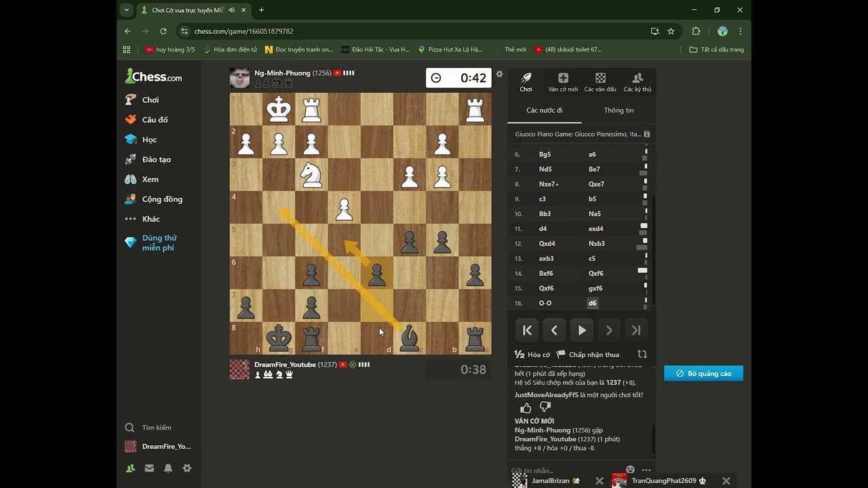Open browser extensions puzzle icon
The image size is (868, 488).
[696, 31]
